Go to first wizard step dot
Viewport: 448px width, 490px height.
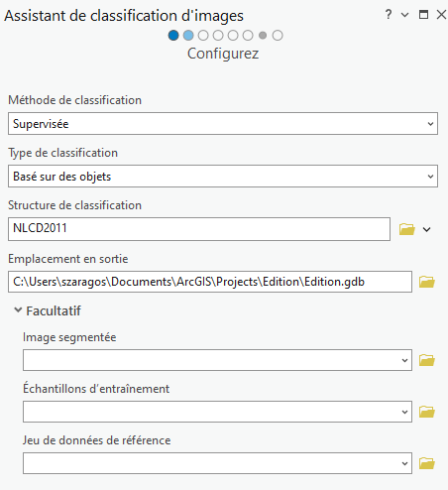point(173,36)
